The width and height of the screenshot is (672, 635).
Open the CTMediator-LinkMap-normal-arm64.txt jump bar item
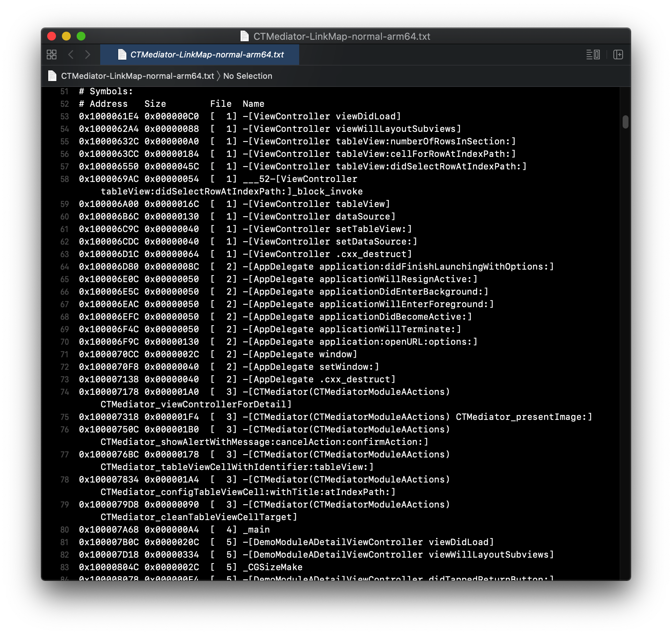tap(137, 76)
